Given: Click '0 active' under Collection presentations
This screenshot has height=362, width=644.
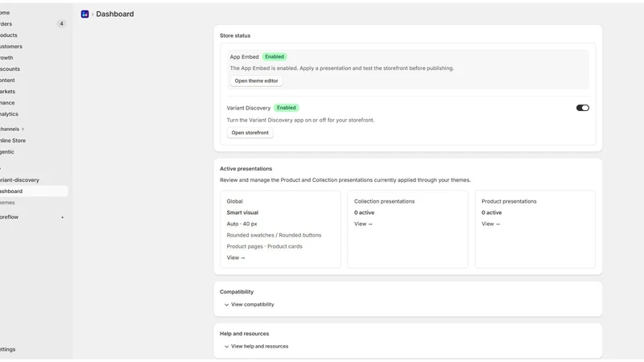Looking at the screenshot, I should 365,212.
